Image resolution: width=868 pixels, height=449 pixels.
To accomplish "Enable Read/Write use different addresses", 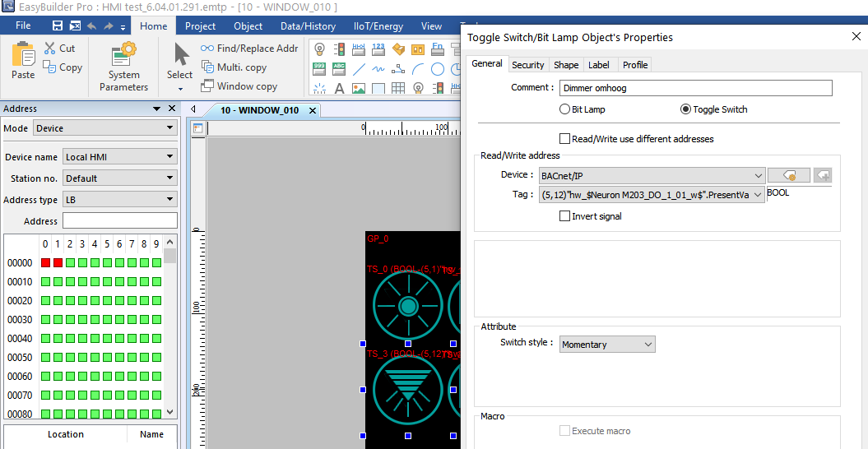I will click(x=565, y=139).
